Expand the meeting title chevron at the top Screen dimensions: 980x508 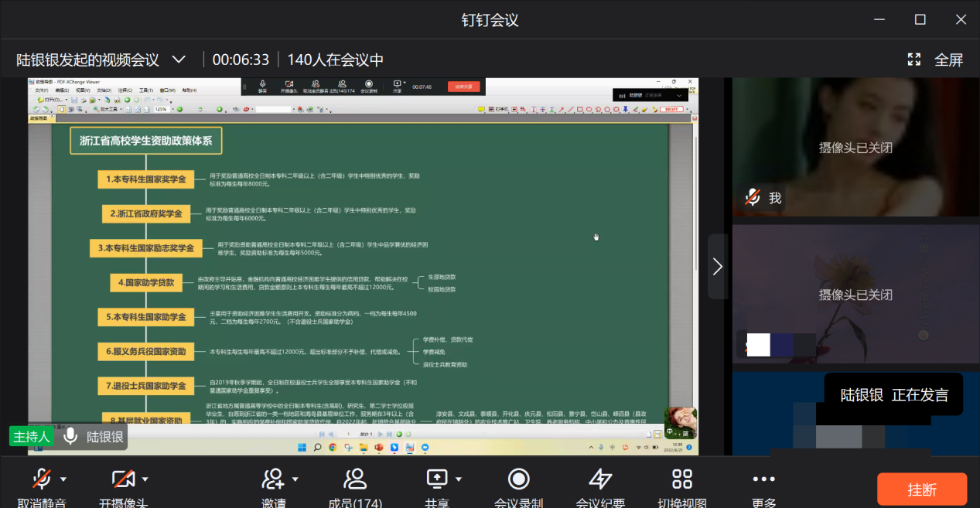tap(179, 60)
